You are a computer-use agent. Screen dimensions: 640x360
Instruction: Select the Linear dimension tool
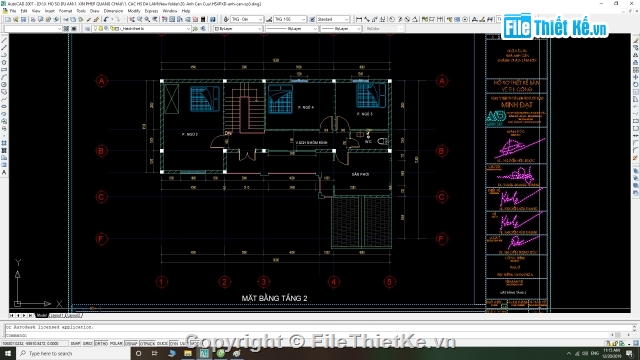359,19
